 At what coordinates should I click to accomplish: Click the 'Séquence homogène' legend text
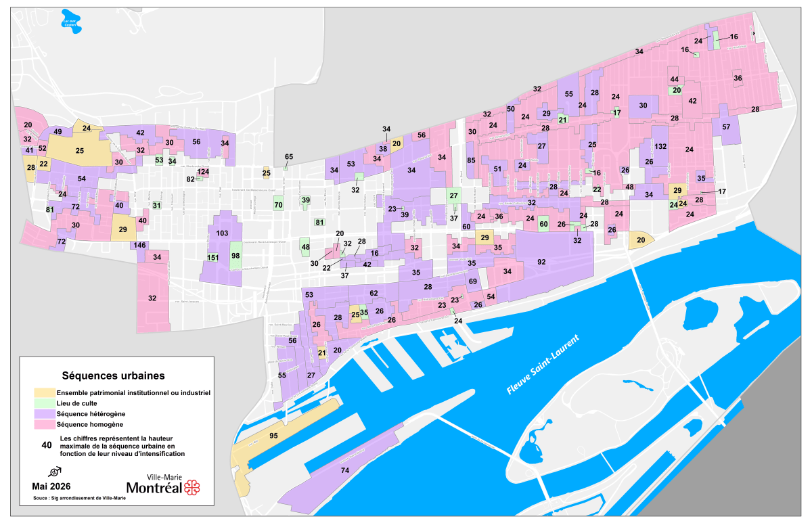click(90, 424)
